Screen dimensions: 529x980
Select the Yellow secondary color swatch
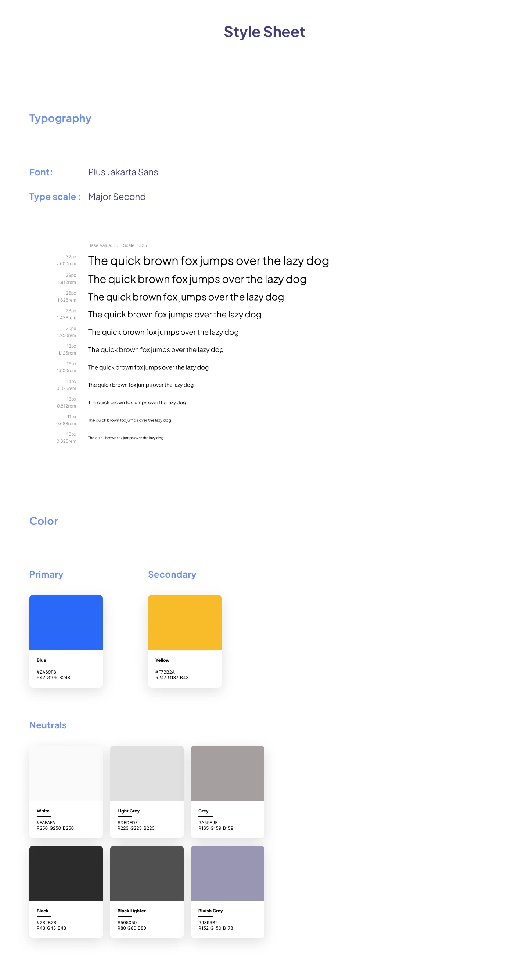[x=184, y=622]
